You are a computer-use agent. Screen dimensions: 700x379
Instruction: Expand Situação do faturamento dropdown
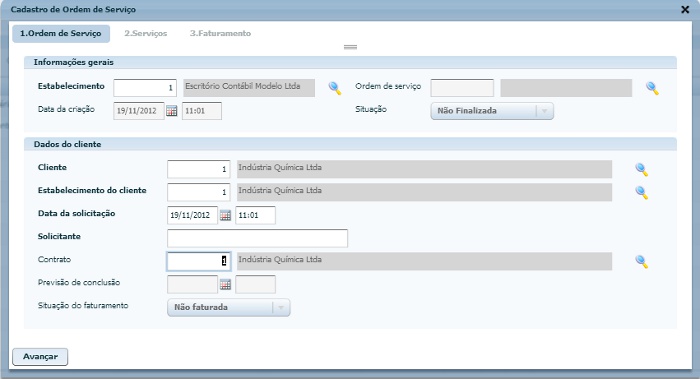click(x=229, y=307)
